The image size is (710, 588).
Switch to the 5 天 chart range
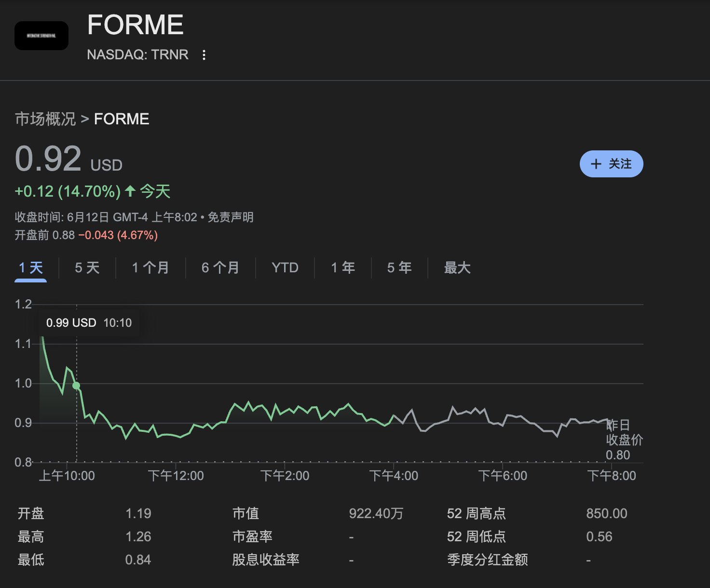point(87,268)
